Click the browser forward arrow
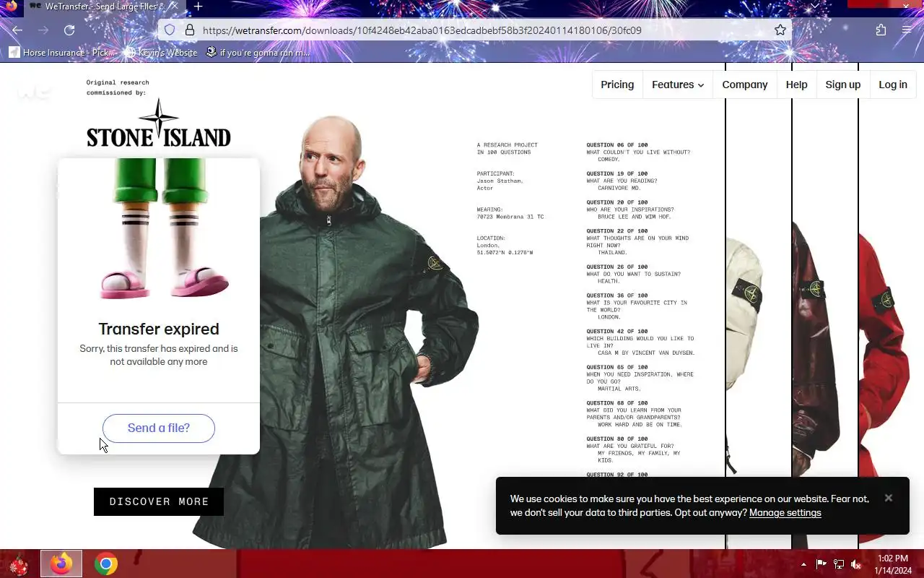The height and width of the screenshot is (578, 924). 43,30
